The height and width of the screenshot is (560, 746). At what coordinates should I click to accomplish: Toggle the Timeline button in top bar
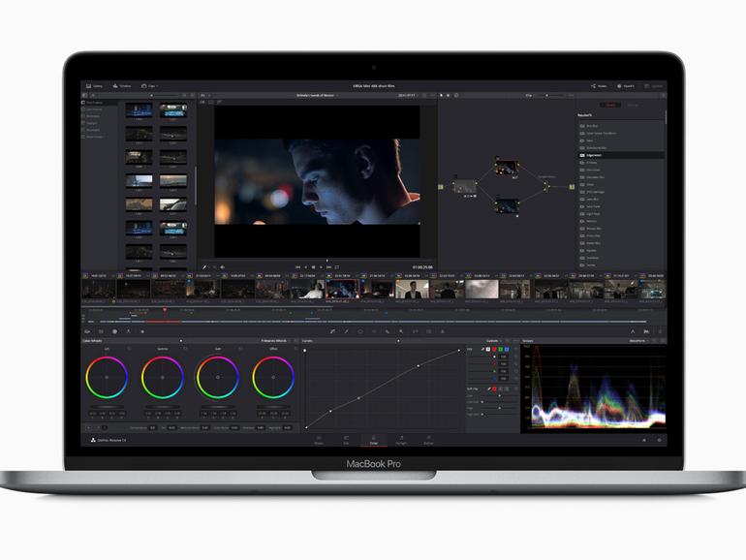[x=122, y=86]
